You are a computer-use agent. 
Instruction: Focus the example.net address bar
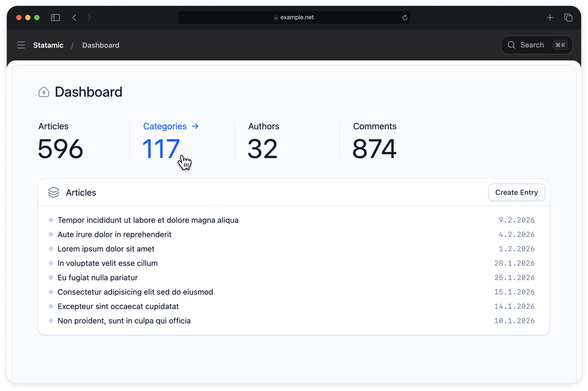coord(294,17)
